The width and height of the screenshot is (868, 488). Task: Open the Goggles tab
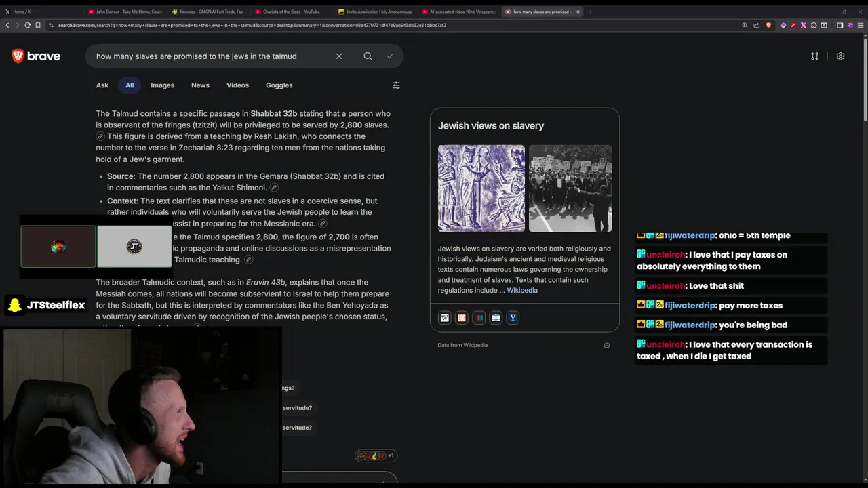pyautogui.click(x=279, y=85)
